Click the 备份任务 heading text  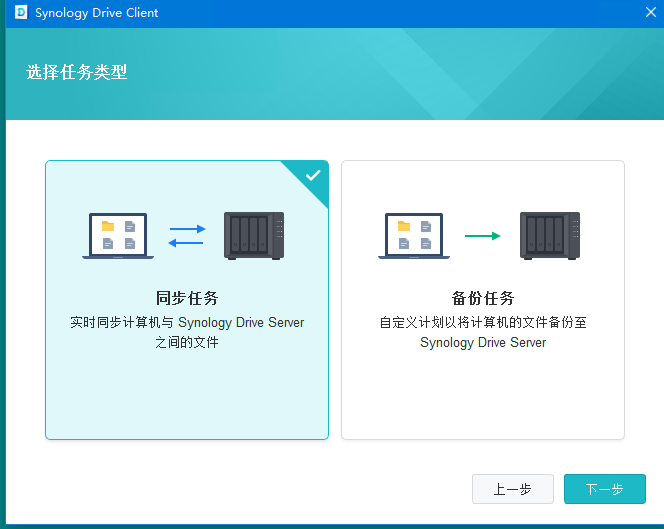coord(483,298)
